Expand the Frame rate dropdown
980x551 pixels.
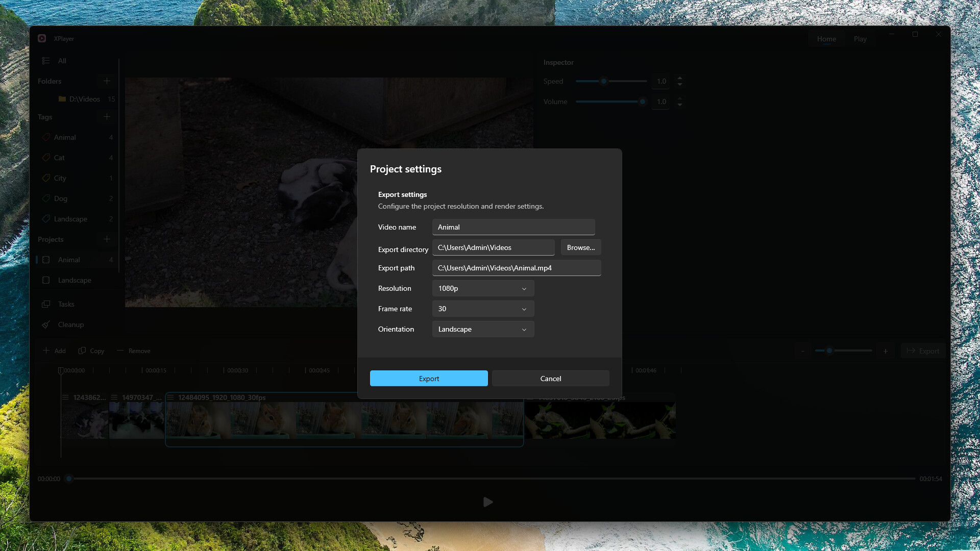[482, 309]
